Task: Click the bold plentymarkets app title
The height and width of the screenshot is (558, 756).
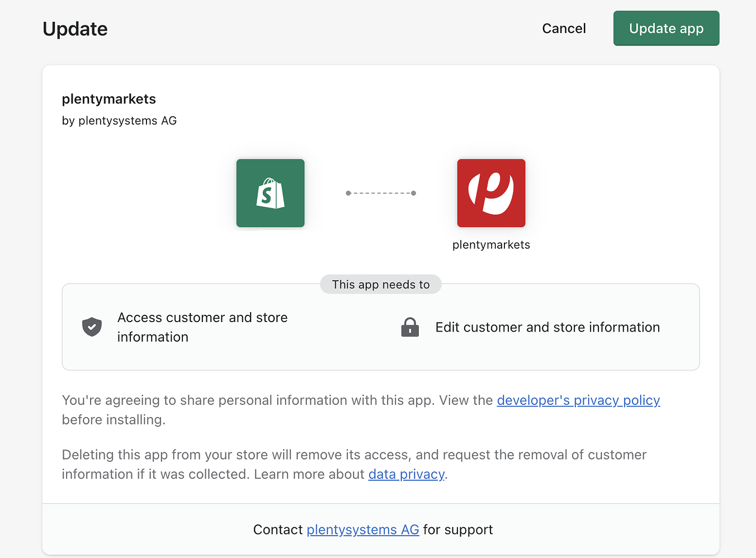Action: [x=109, y=99]
